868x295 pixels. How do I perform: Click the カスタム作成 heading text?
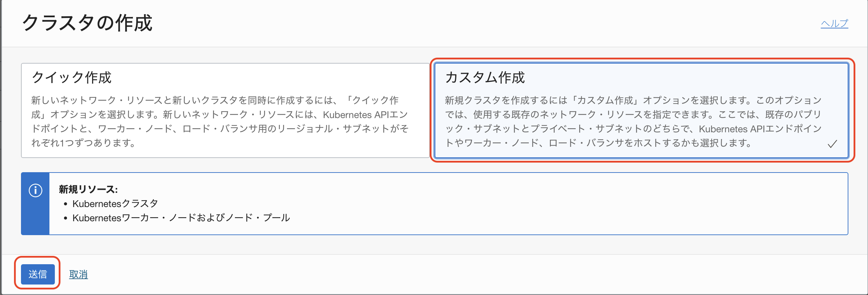coord(485,77)
